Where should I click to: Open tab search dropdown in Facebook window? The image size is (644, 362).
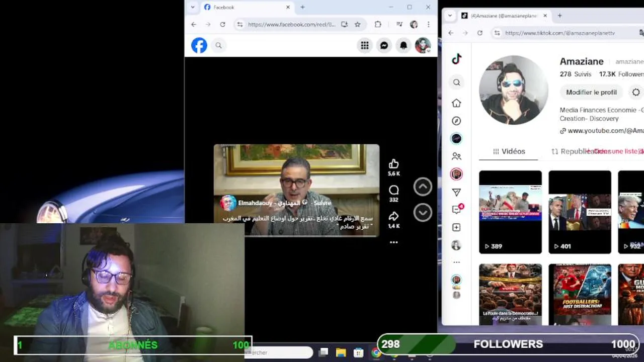click(192, 7)
